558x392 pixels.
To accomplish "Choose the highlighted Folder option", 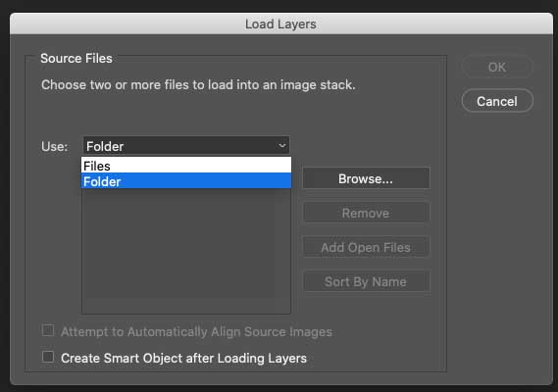I will point(186,180).
